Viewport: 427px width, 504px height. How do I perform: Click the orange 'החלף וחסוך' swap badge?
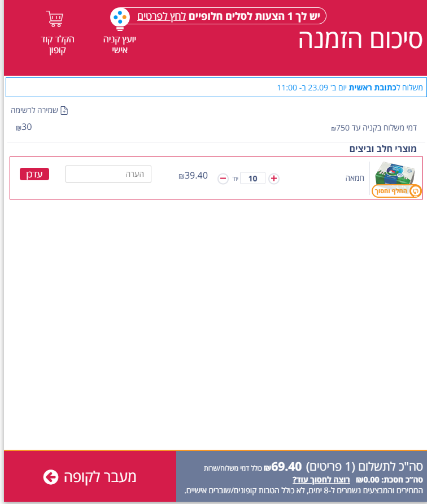pos(397,191)
